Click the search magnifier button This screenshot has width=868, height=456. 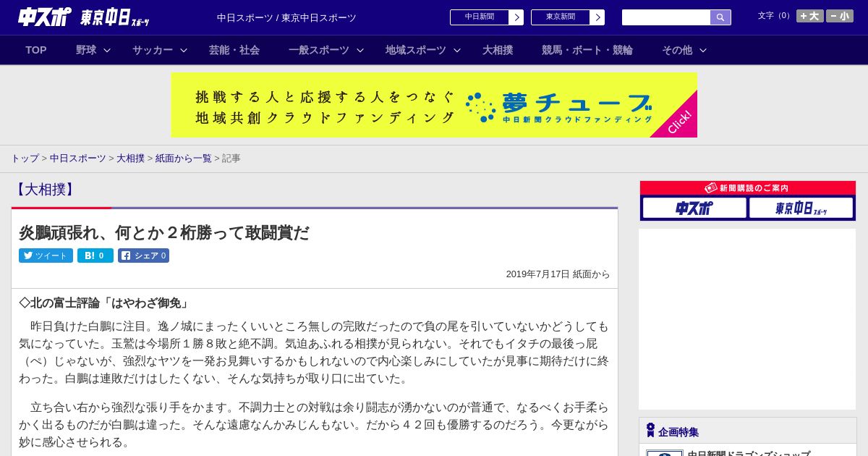pos(720,17)
